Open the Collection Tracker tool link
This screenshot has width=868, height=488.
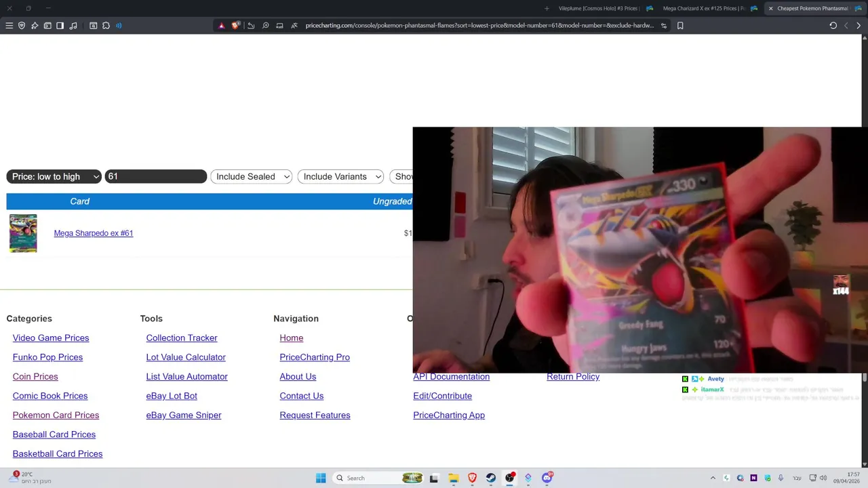182,338
